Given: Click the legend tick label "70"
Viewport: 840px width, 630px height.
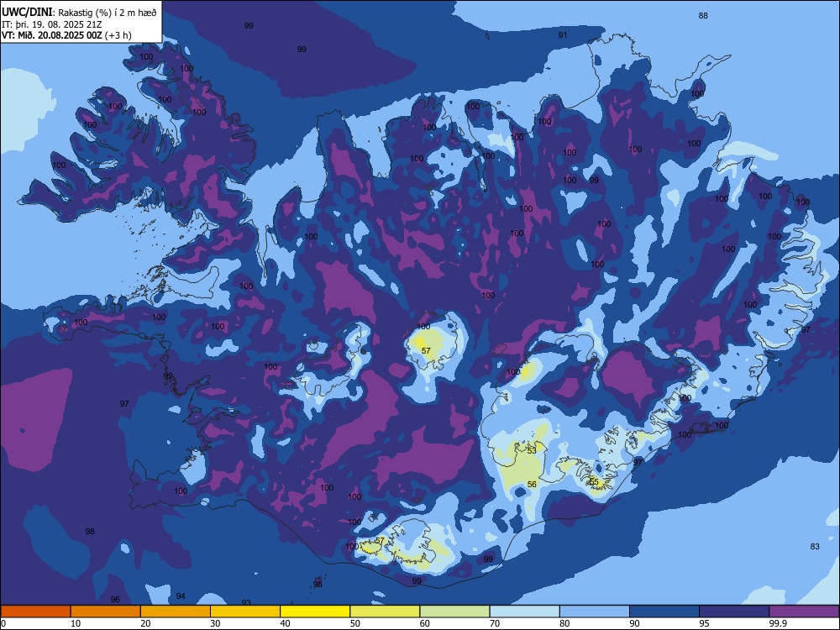Looking at the screenshot, I should 495,623.
